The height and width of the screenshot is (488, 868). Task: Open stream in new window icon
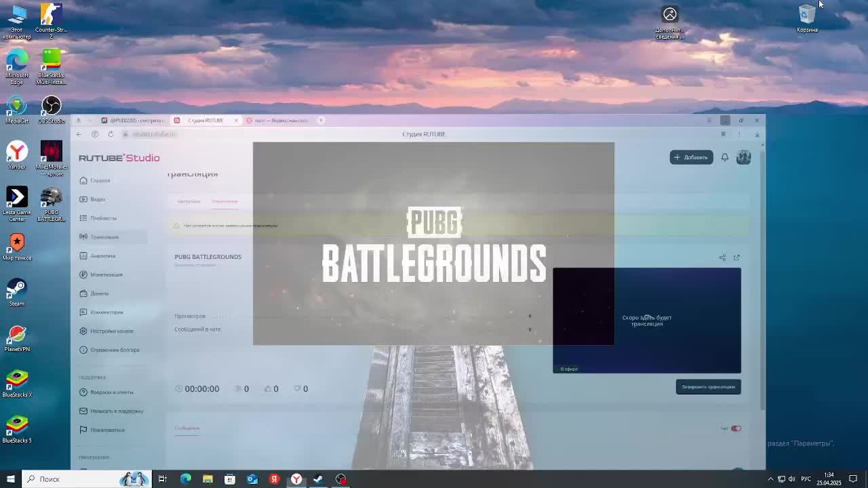pos(736,258)
